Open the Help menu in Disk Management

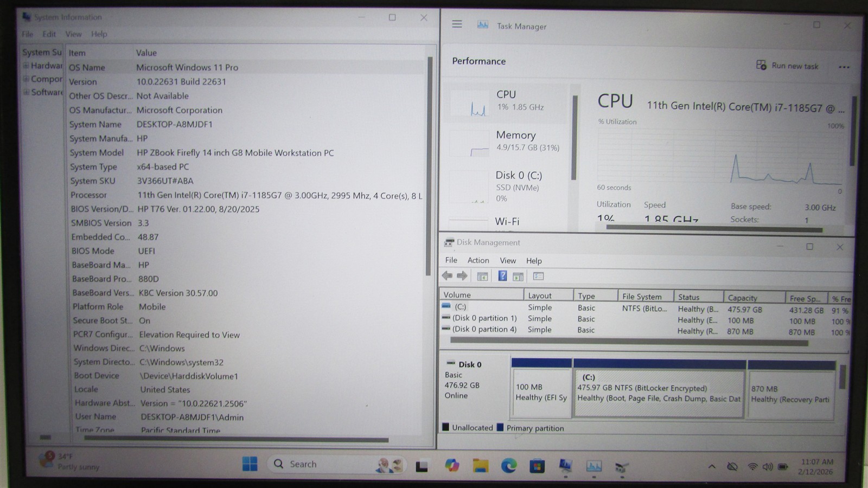point(534,261)
